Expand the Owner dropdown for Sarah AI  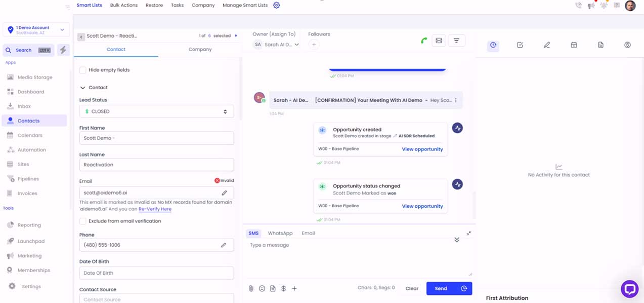click(297, 44)
